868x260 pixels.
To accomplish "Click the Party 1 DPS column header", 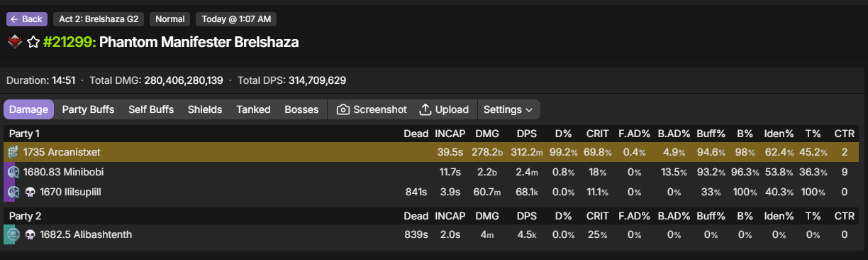I will (527, 134).
